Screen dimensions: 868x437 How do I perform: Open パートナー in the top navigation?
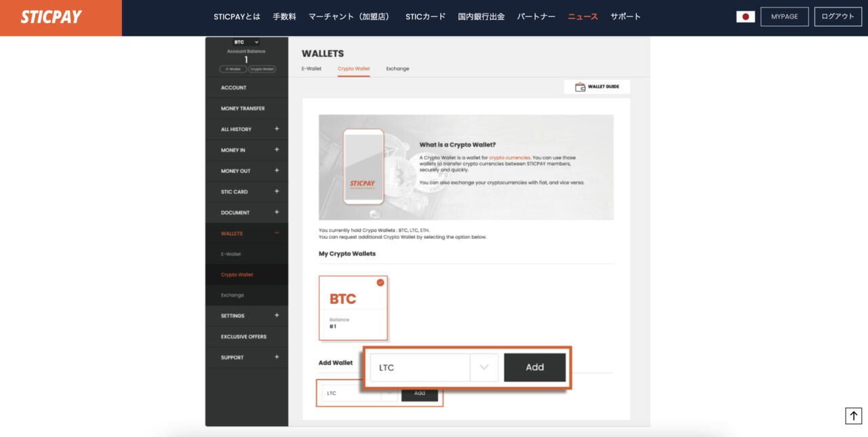coord(536,17)
